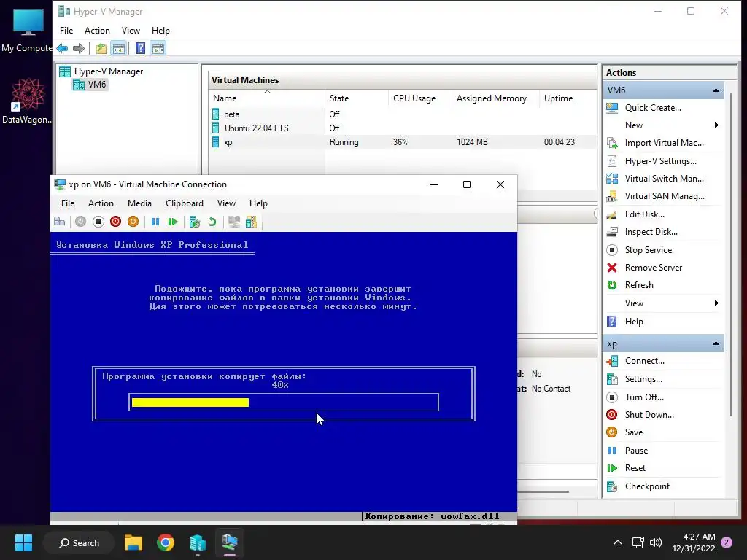747x560 pixels.
Task: Click Save in xp actions list
Action: pyautogui.click(x=634, y=432)
